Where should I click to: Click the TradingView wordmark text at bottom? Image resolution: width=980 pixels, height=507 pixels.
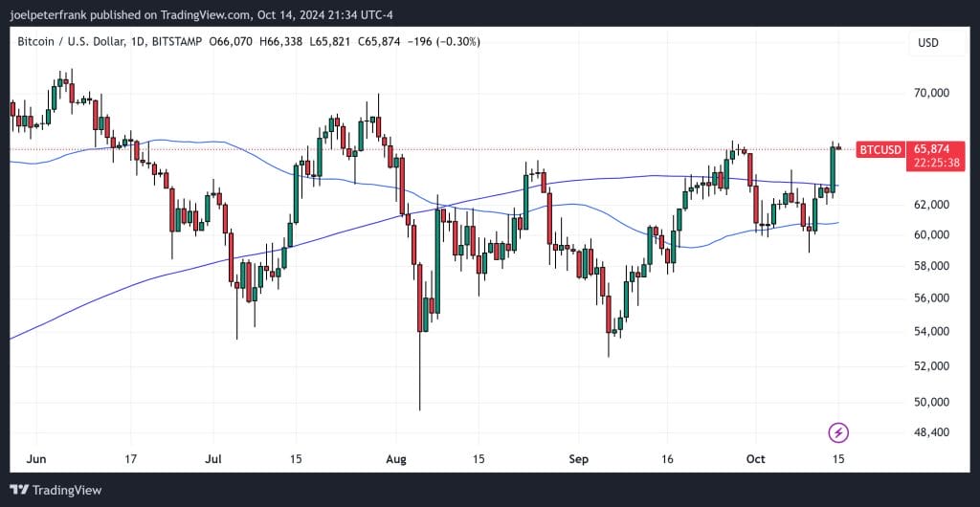(x=66, y=490)
